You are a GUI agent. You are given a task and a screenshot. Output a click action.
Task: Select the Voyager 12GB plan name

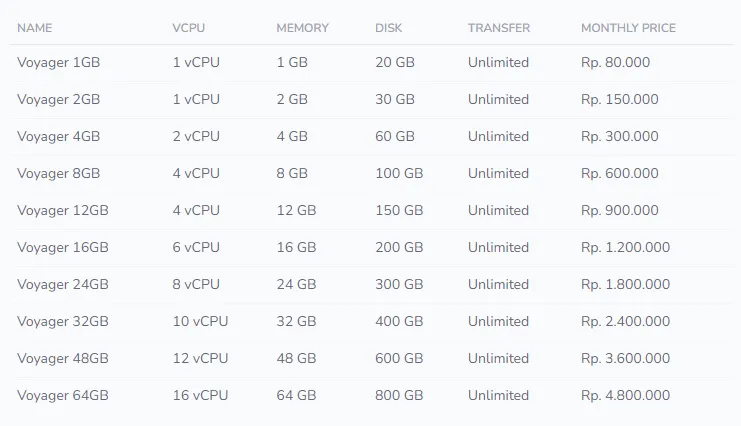click(x=63, y=211)
